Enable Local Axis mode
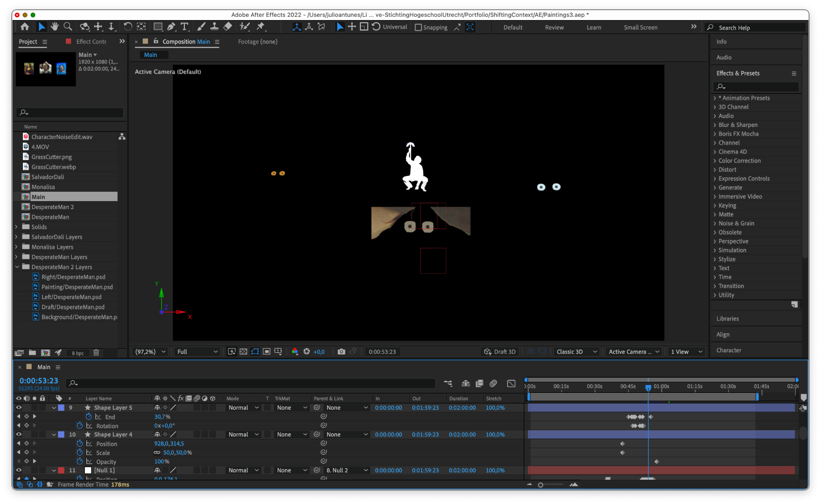818x504 pixels. point(296,27)
